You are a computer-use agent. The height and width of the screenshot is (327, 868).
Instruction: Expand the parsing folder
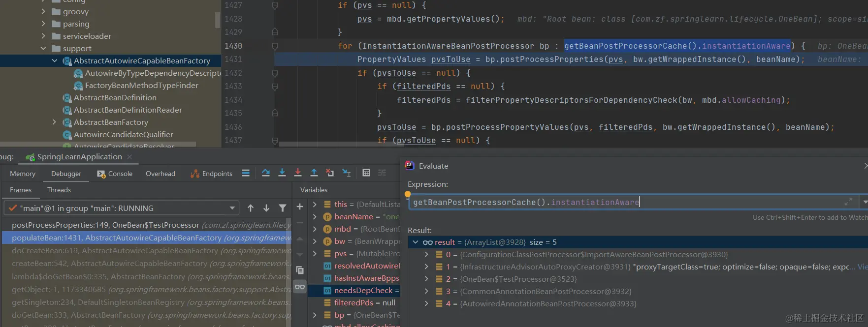(x=43, y=24)
